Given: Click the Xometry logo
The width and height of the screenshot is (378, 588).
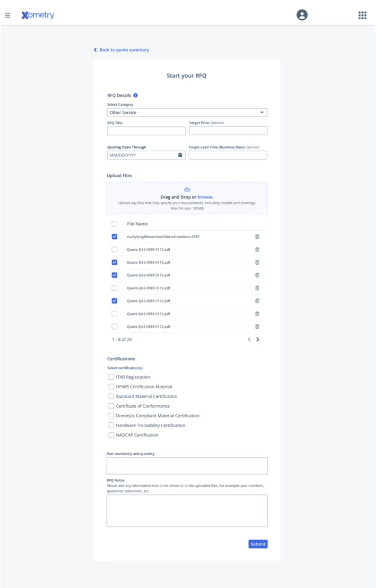Looking at the screenshot, I should 38,15.
